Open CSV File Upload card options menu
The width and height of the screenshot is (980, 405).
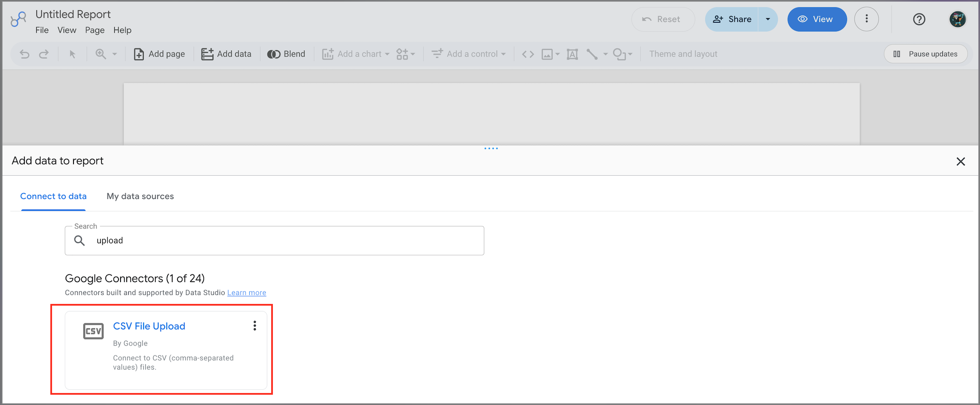[x=255, y=326]
